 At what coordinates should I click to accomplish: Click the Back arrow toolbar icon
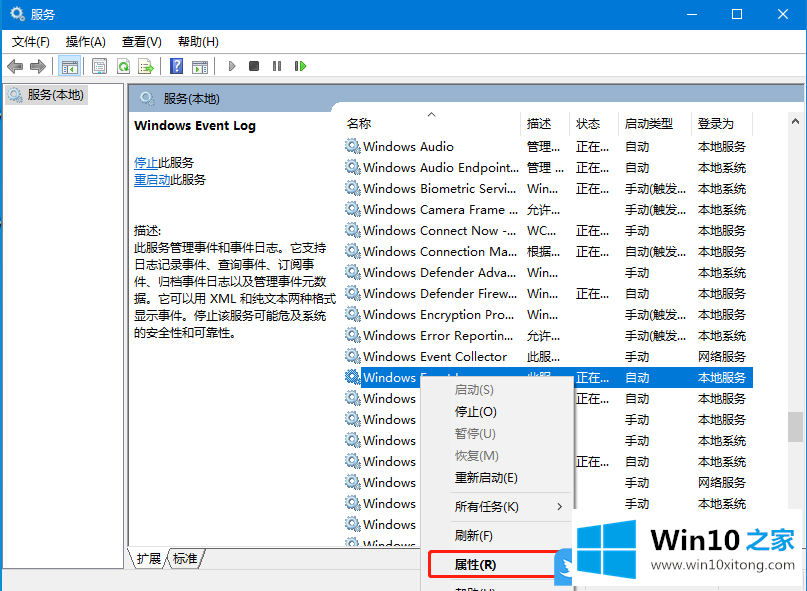pos(15,66)
